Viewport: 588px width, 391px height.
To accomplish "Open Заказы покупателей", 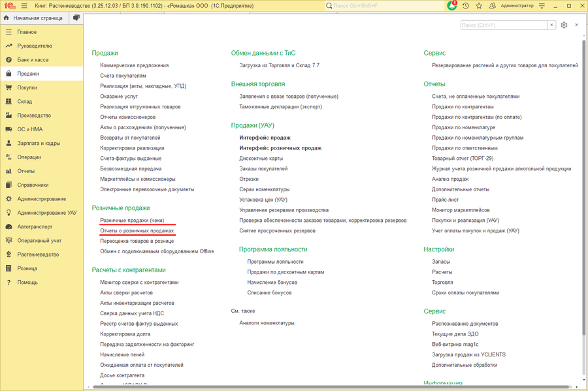I will coord(264,168).
